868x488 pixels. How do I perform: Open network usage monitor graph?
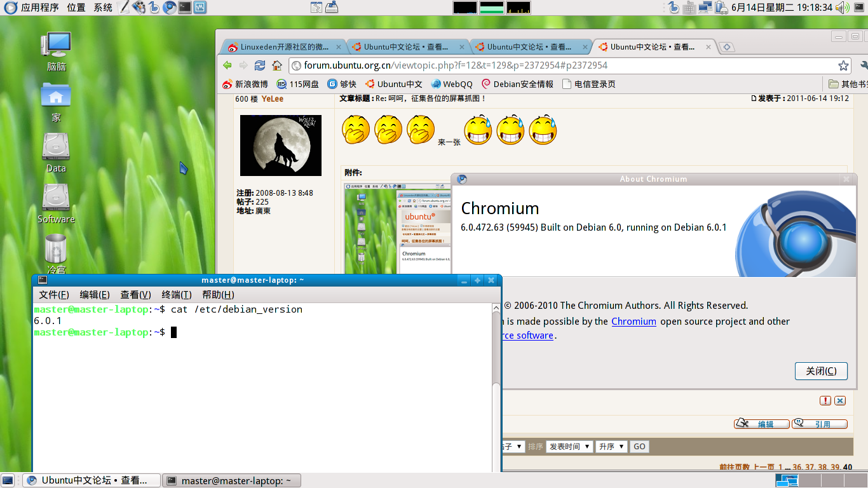(x=519, y=8)
